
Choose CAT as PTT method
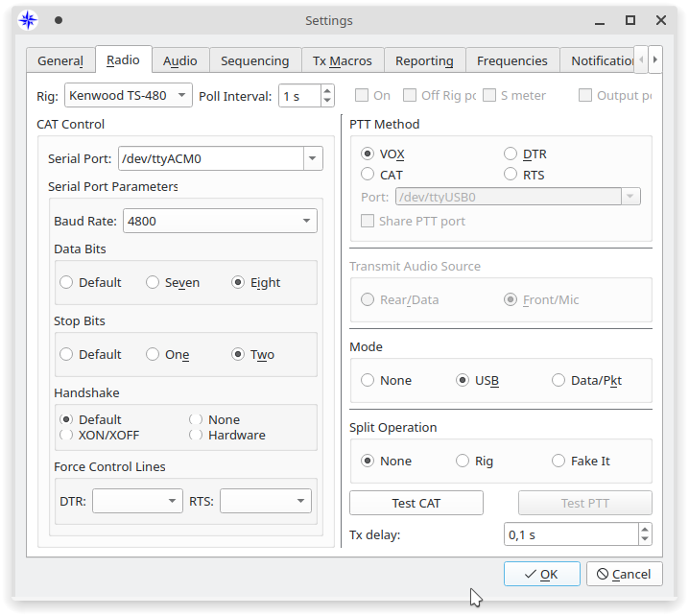click(x=368, y=175)
